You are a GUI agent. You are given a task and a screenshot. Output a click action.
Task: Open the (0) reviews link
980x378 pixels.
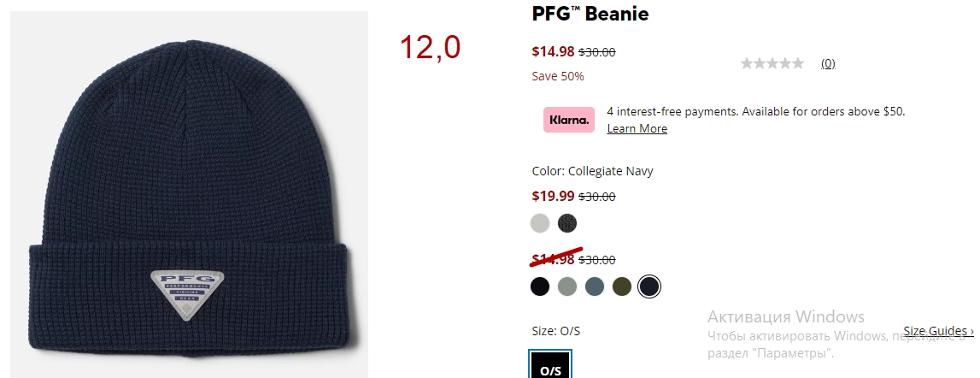pyautogui.click(x=828, y=63)
